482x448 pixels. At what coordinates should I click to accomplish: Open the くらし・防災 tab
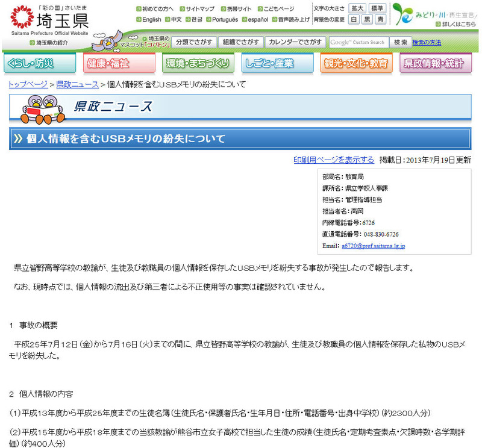40,64
